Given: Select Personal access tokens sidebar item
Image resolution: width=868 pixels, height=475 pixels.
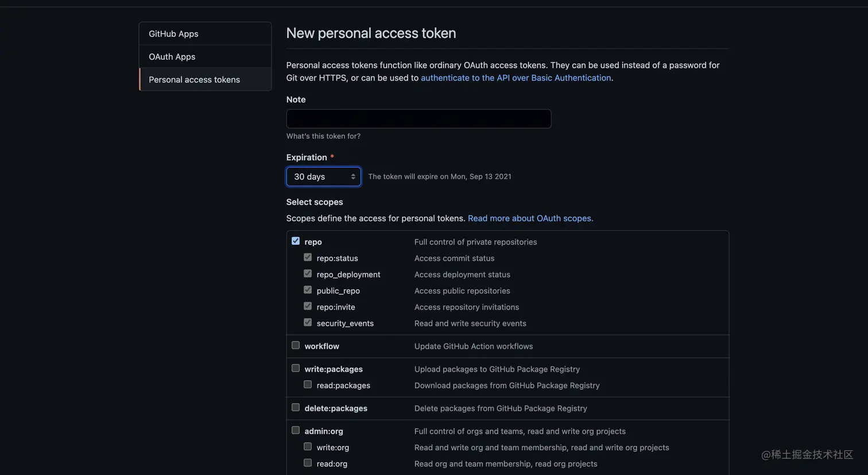Looking at the screenshot, I should [x=194, y=80].
